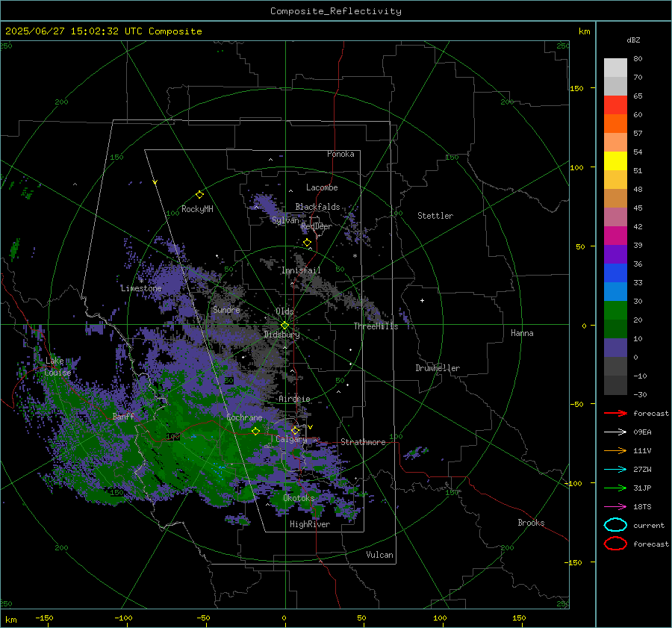Click the red forecast arrow in legend

(x=615, y=413)
